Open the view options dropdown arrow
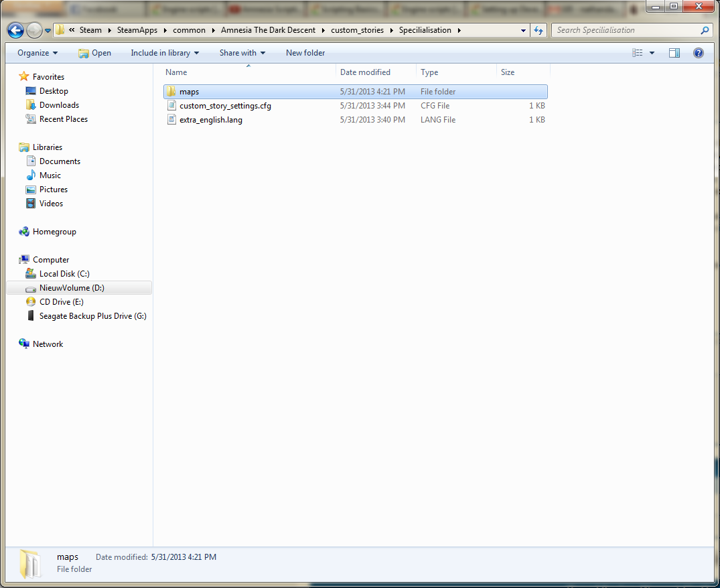The width and height of the screenshot is (720, 588). pos(652,53)
